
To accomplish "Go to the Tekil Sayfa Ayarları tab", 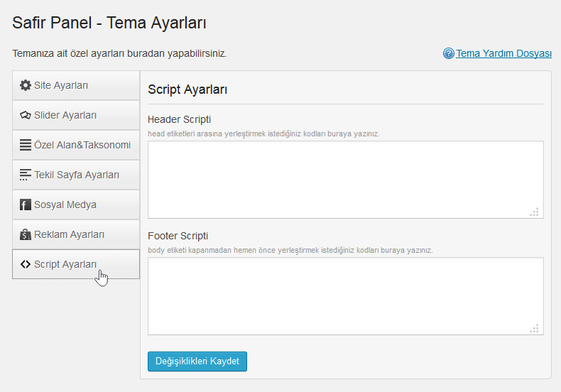I will coord(76,175).
